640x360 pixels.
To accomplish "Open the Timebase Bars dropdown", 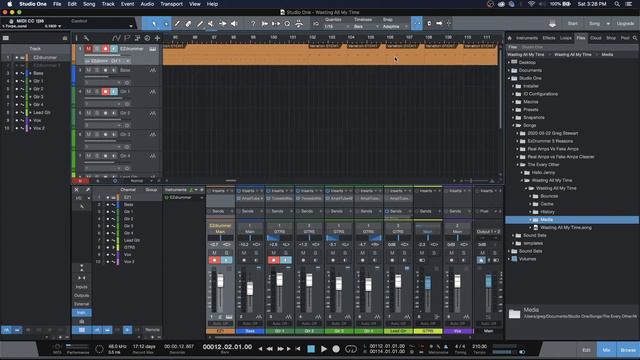I will [366, 27].
